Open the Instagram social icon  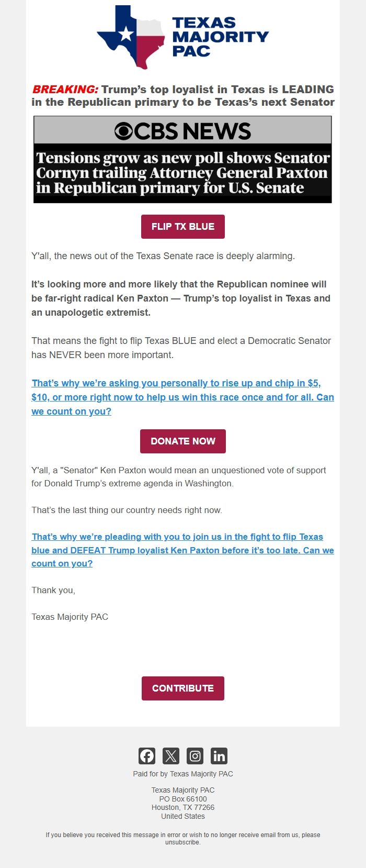click(195, 756)
